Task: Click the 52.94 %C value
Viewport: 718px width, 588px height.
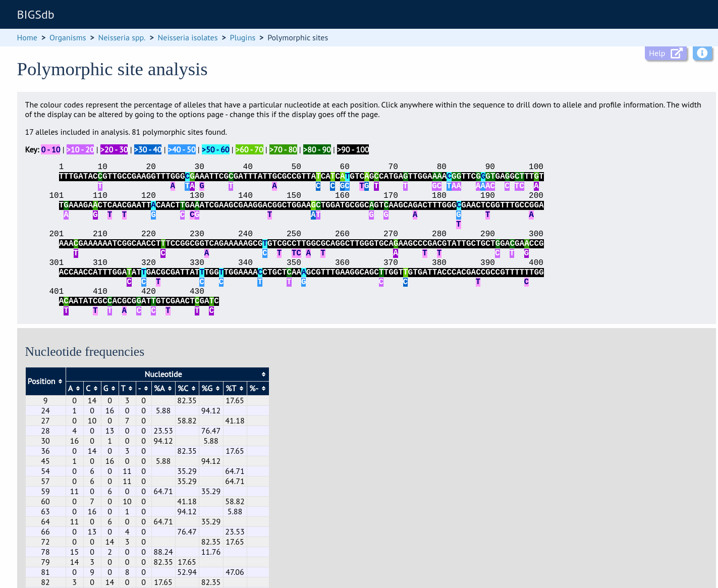Action: (x=187, y=572)
